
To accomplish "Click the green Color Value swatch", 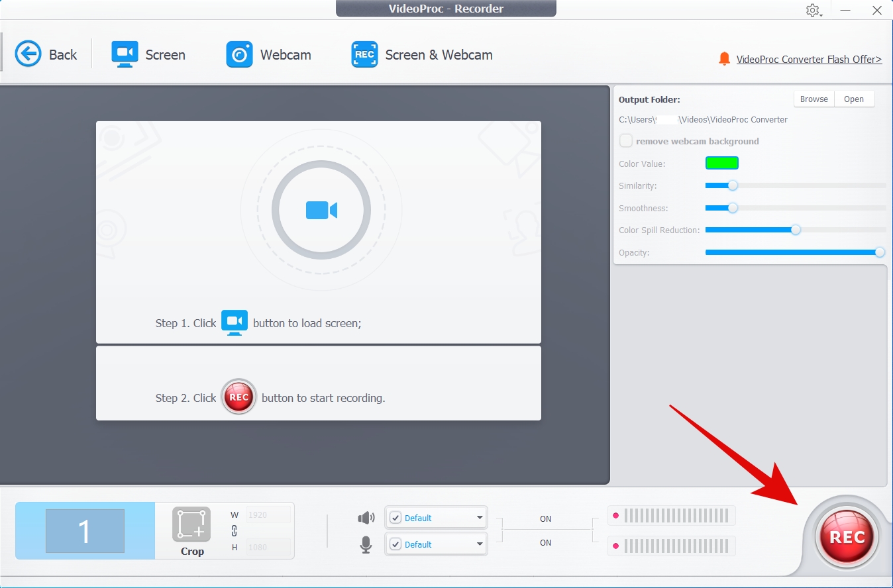I will [x=722, y=163].
